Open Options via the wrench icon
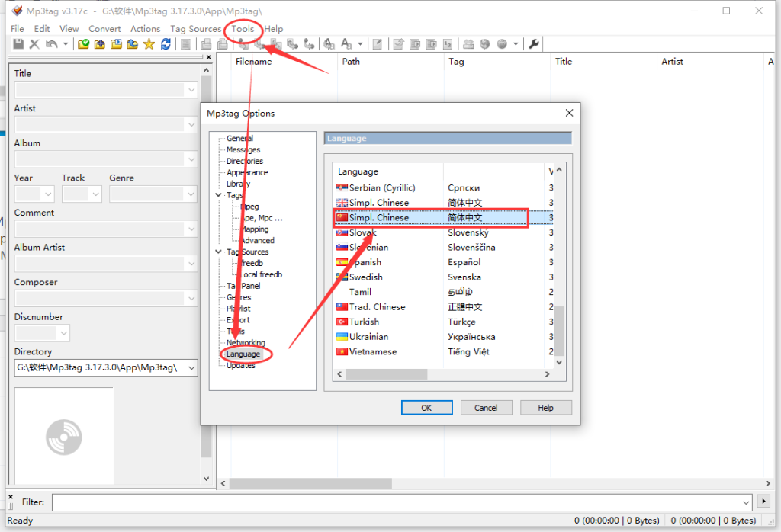This screenshot has height=532, width=781. click(534, 44)
